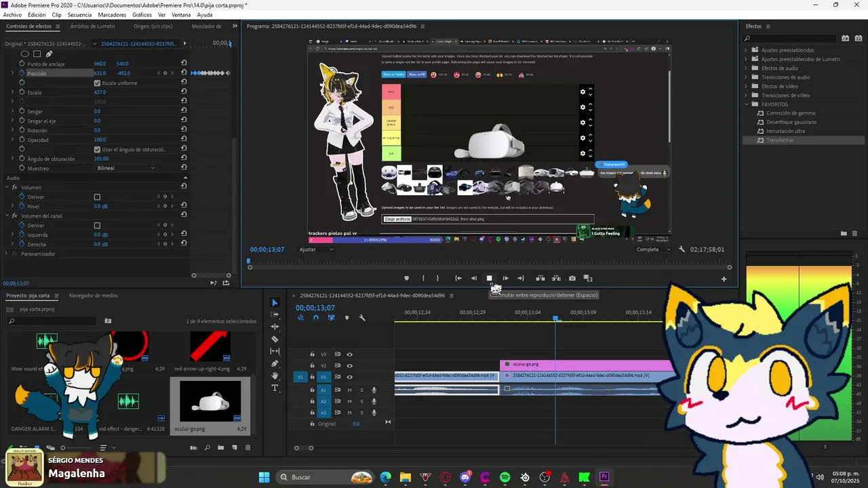Expand Ajustes preestablecidos de Lumetri folder
This screenshot has width=868, height=488.
point(746,59)
